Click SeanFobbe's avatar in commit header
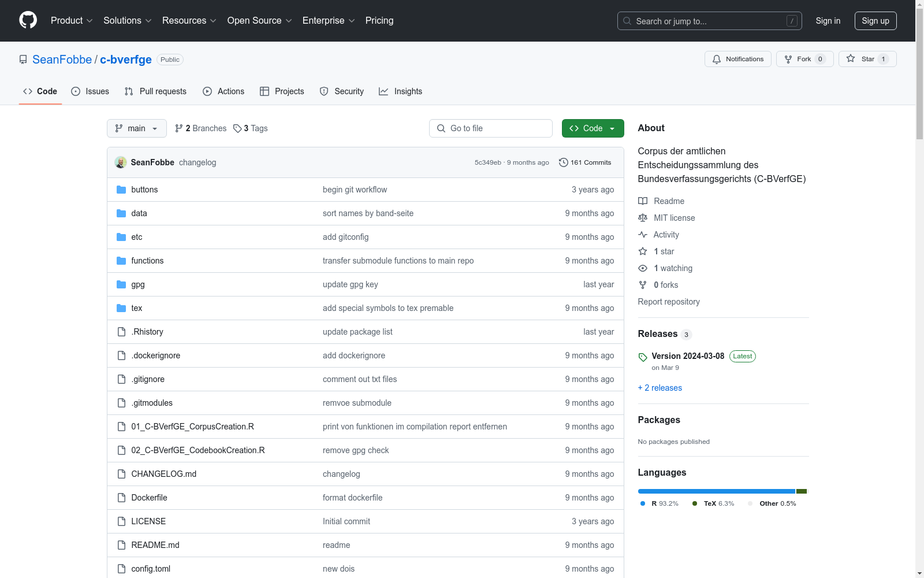 (x=121, y=162)
